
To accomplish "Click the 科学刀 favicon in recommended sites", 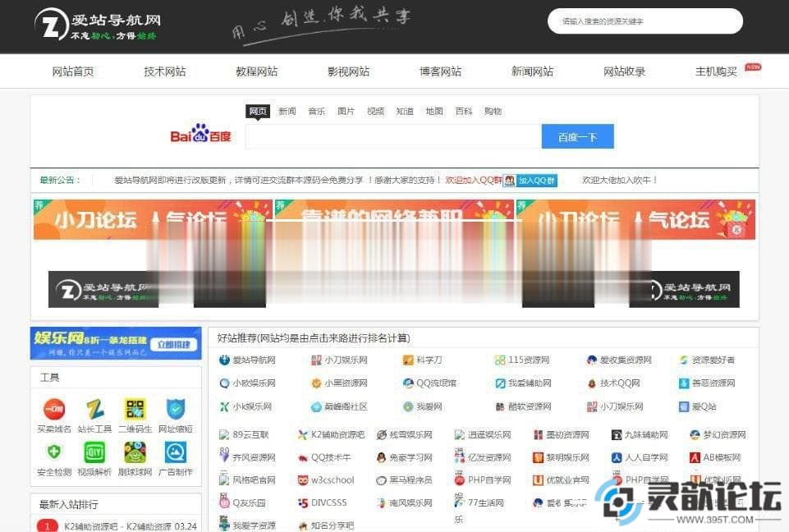I will [407, 360].
